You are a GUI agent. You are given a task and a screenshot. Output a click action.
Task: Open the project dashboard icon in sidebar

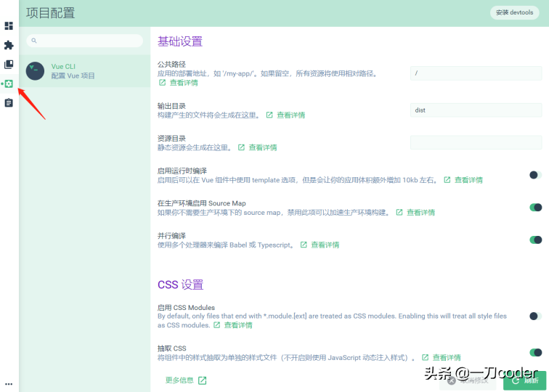coord(9,25)
